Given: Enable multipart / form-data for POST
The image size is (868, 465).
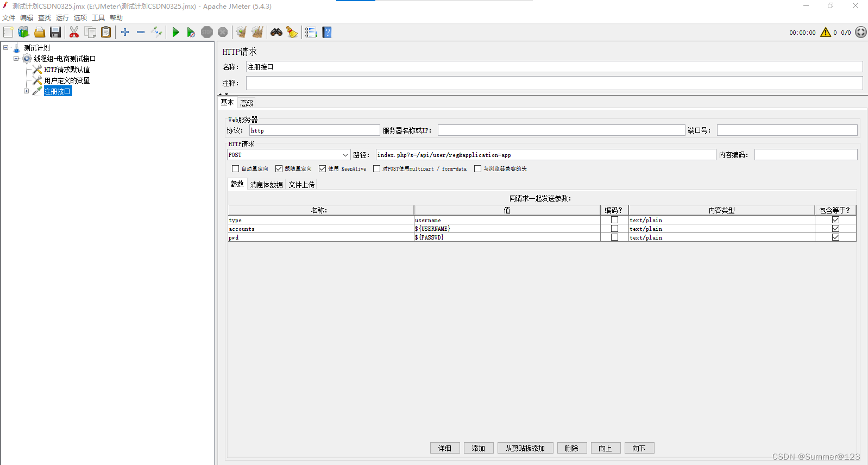Looking at the screenshot, I should tap(376, 169).
